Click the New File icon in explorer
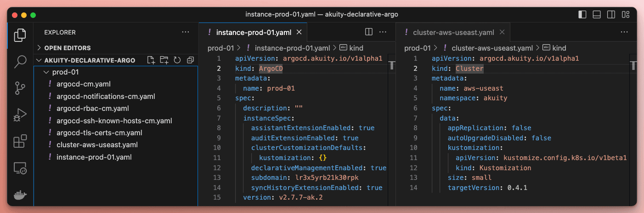Image resolution: width=644 pixels, height=213 pixels. pyautogui.click(x=151, y=60)
